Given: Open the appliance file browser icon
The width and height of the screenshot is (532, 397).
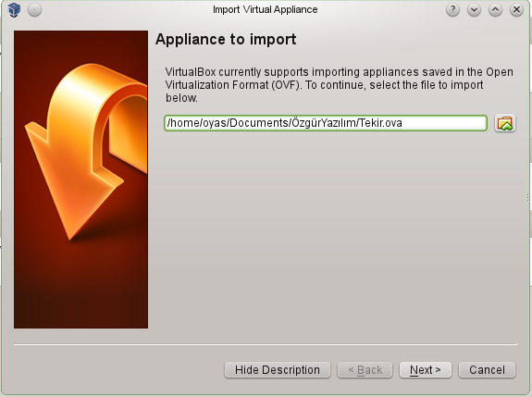Looking at the screenshot, I should coord(505,123).
